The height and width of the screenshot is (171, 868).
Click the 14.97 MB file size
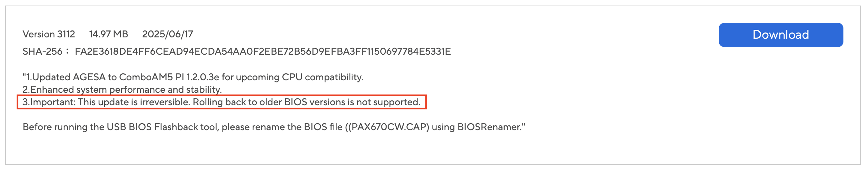point(108,34)
